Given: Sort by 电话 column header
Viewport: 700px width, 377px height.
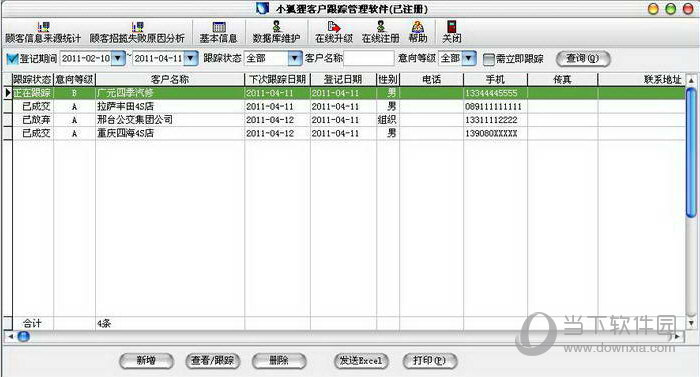Looking at the screenshot, I should click(x=431, y=80).
